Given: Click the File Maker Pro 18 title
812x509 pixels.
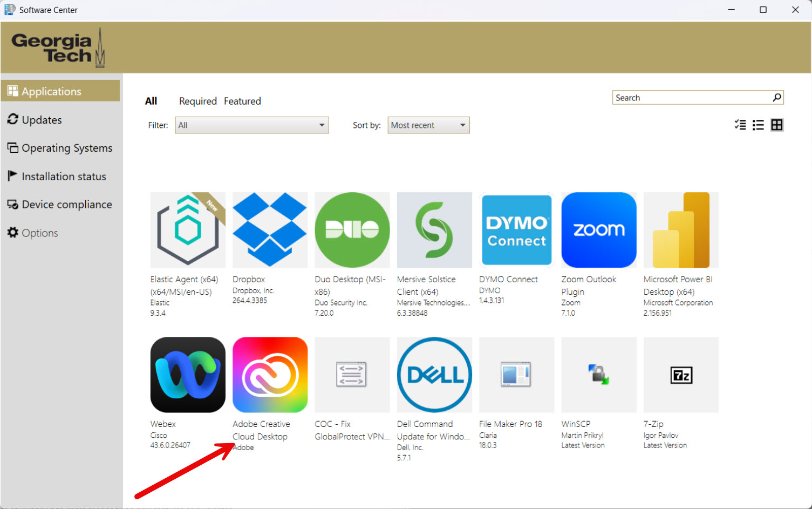Looking at the screenshot, I should (x=510, y=424).
